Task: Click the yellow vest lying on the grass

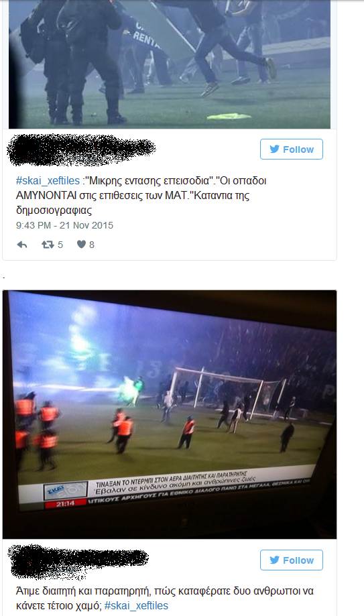Action: click(x=229, y=116)
